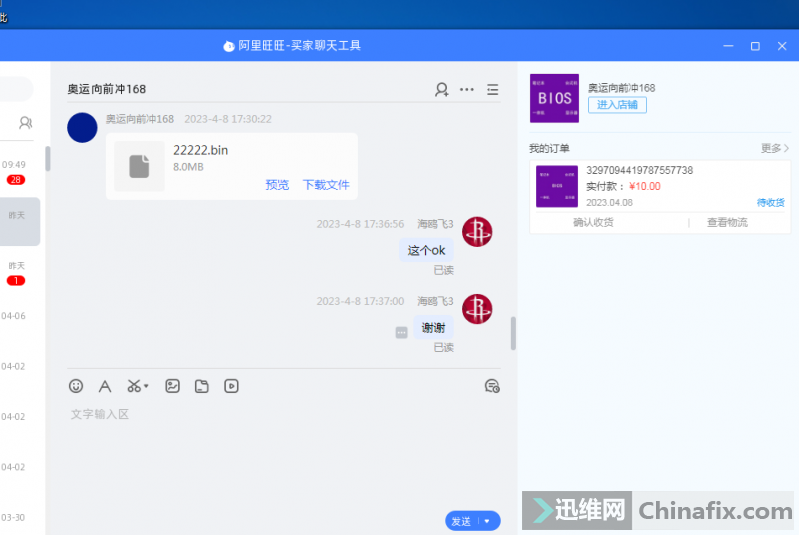Toggle the side panel list icon

(492, 90)
